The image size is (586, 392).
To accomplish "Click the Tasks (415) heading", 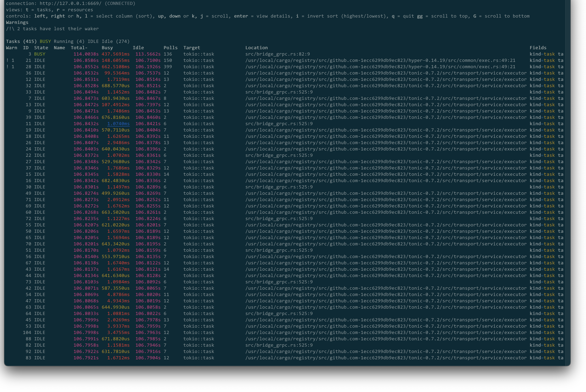I will (x=21, y=41).
